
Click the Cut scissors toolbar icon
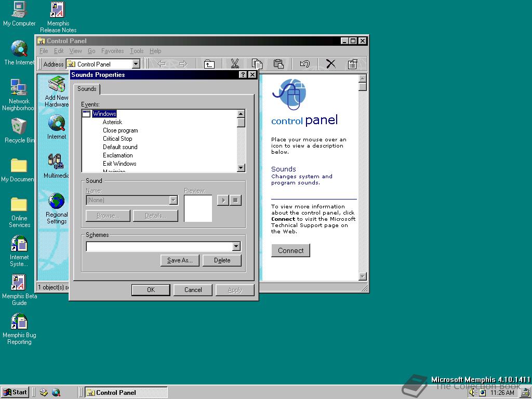point(234,64)
